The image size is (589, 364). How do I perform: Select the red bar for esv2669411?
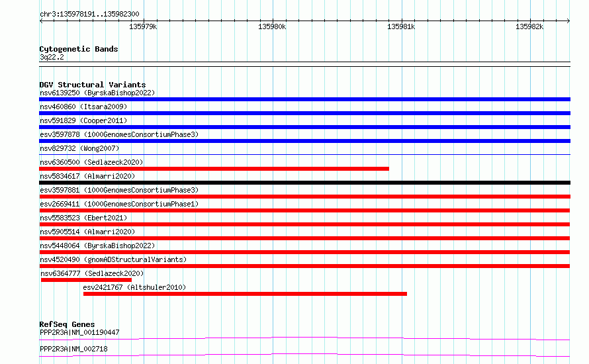pos(304,210)
